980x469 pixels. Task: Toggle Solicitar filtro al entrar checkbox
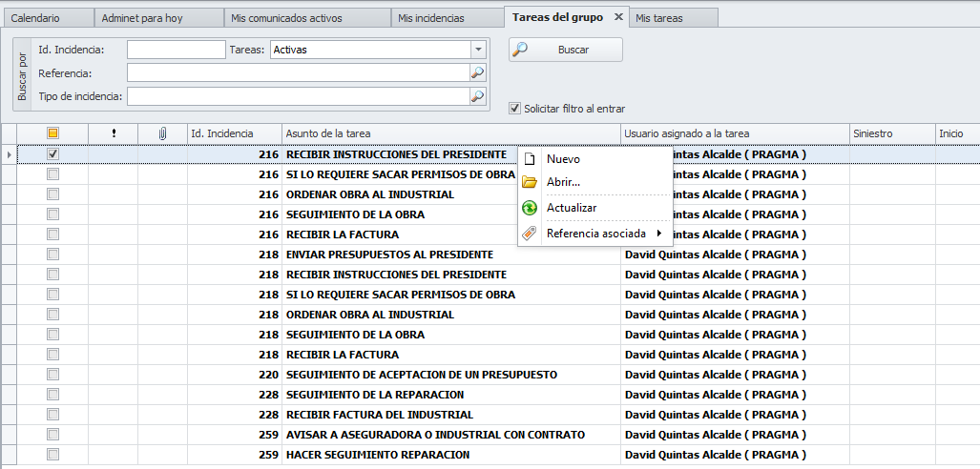coord(515,109)
